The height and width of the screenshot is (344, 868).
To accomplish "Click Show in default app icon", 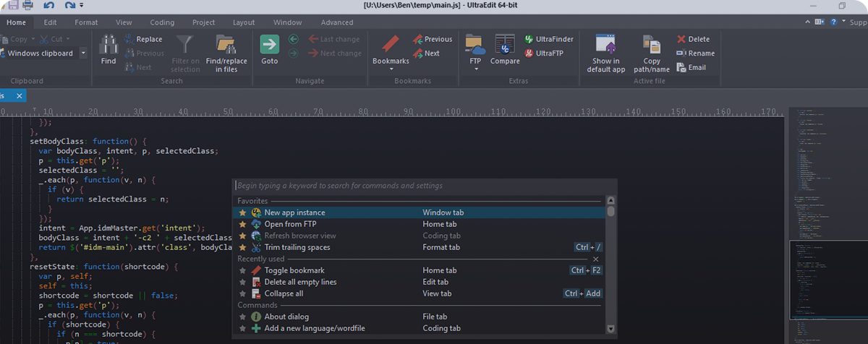I will click(x=605, y=46).
